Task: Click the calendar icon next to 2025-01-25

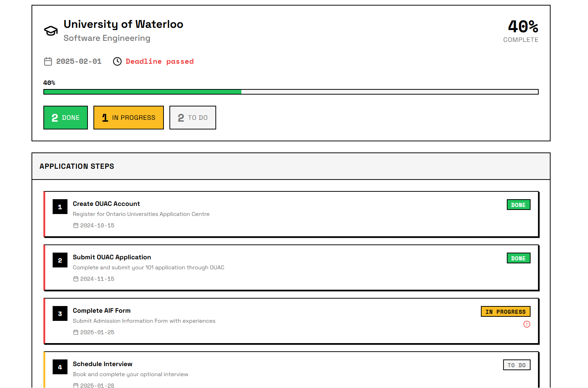Action: coord(76,332)
